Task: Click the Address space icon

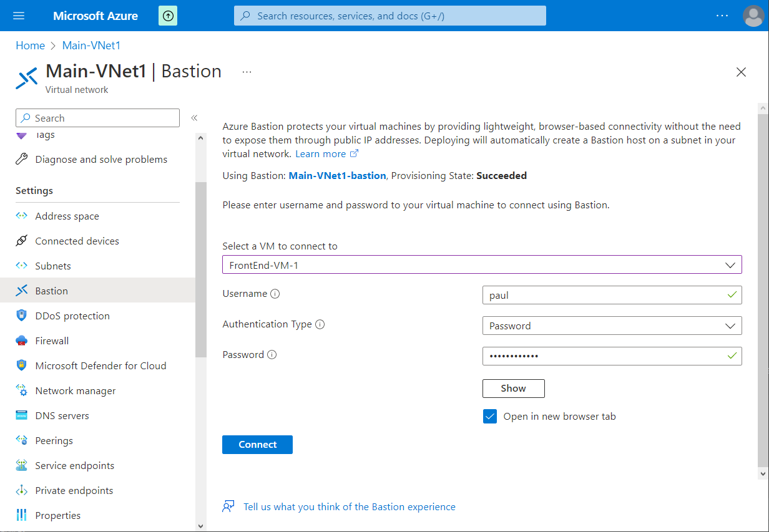Action: point(22,216)
